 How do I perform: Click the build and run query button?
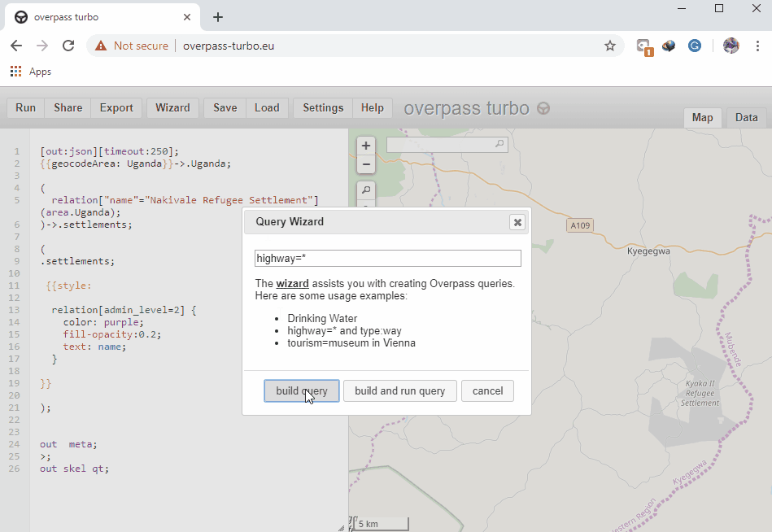tap(399, 391)
